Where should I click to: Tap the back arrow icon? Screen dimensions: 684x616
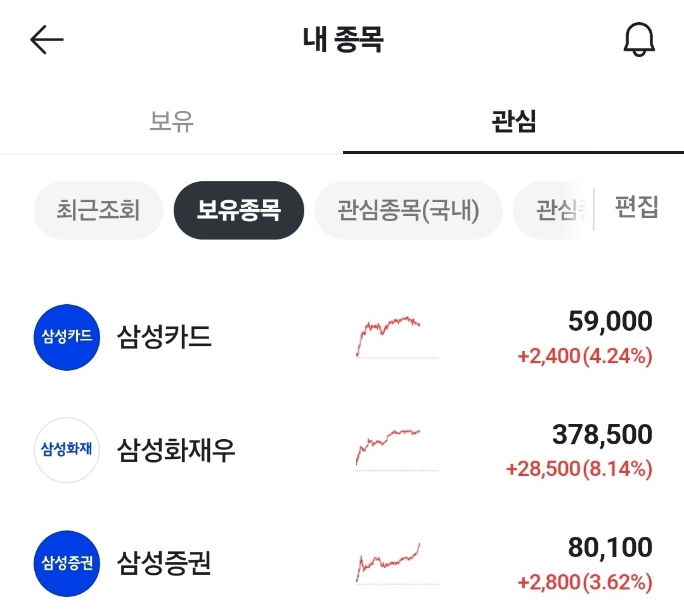point(47,40)
